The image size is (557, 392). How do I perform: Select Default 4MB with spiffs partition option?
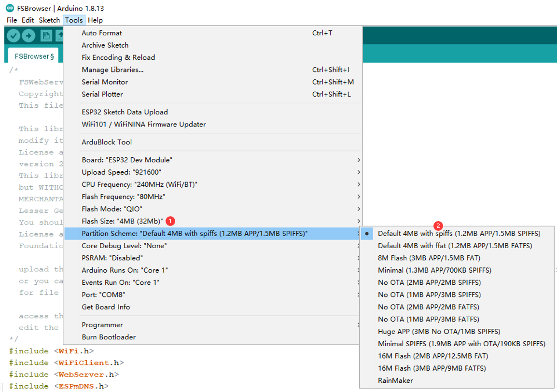point(457,234)
